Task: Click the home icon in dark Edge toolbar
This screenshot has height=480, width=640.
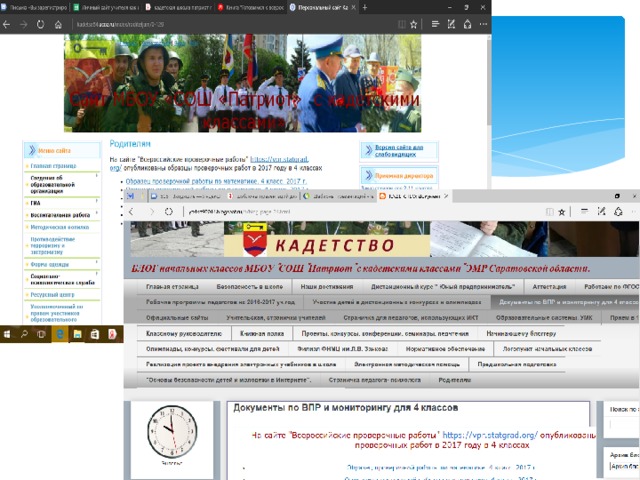Action: tap(58, 24)
